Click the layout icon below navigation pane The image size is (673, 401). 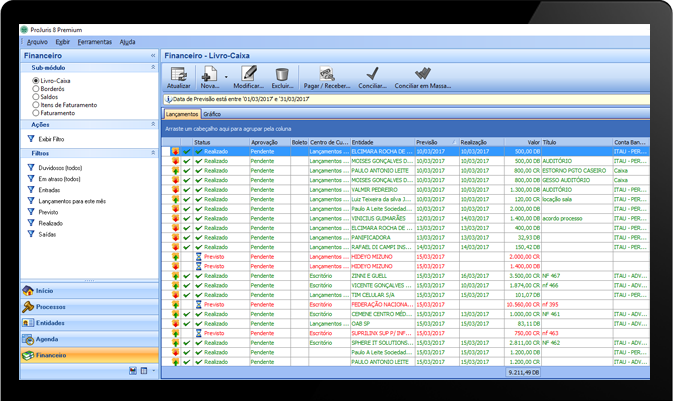click(x=144, y=371)
